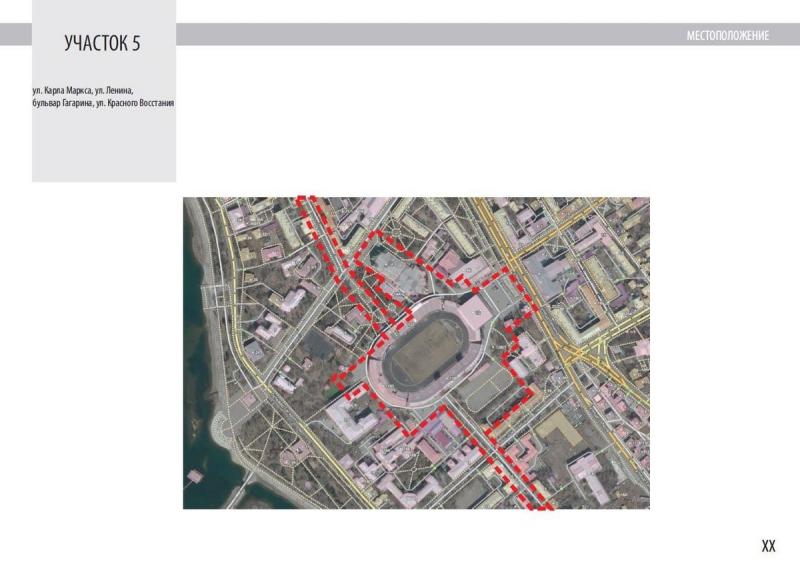Click the satellite map image of the stadium
The width and height of the screenshot is (800, 566).
point(416,353)
